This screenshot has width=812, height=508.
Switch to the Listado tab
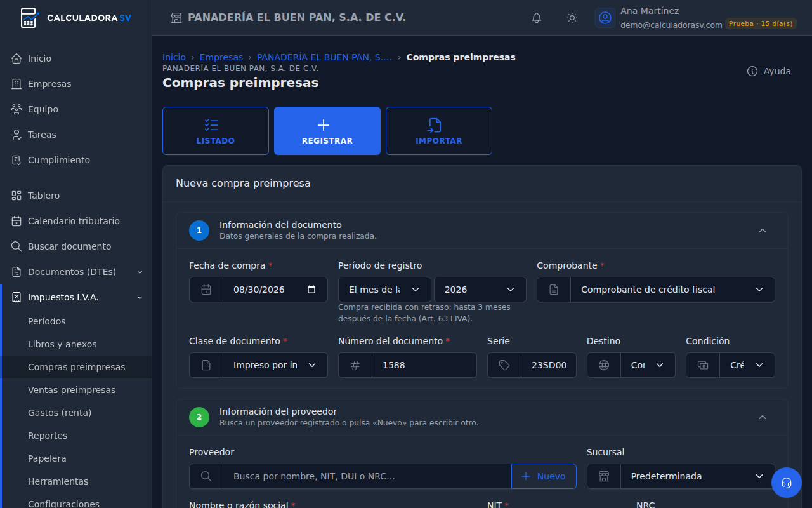tap(216, 131)
